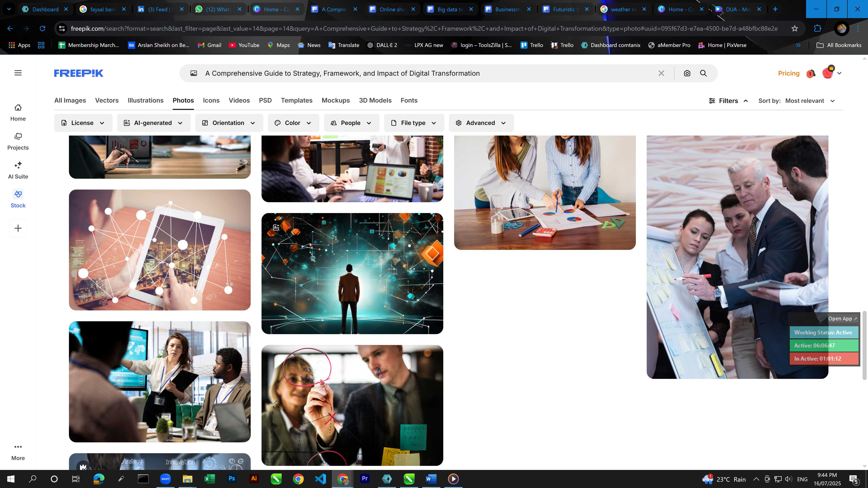Open the Pricing link
The image size is (868, 488).
[x=788, y=73]
